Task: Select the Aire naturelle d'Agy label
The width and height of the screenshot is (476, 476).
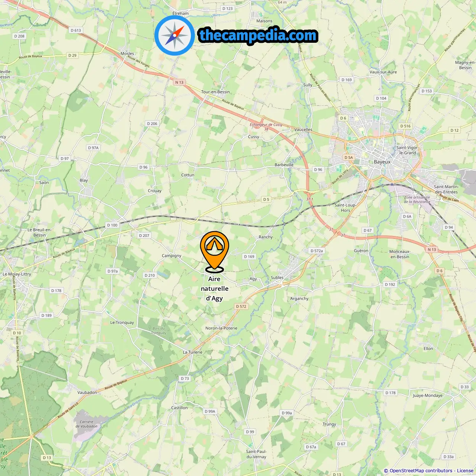Action: pos(215,289)
